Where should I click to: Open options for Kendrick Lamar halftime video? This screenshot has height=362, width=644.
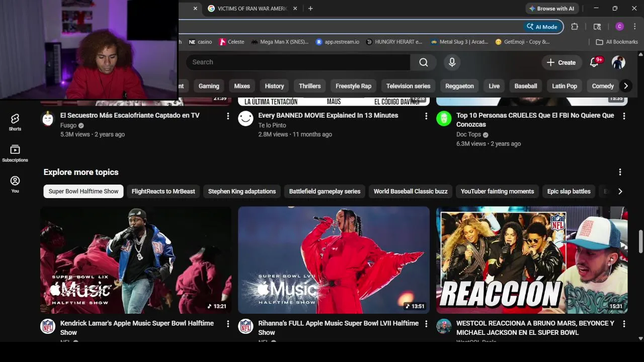click(228, 324)
